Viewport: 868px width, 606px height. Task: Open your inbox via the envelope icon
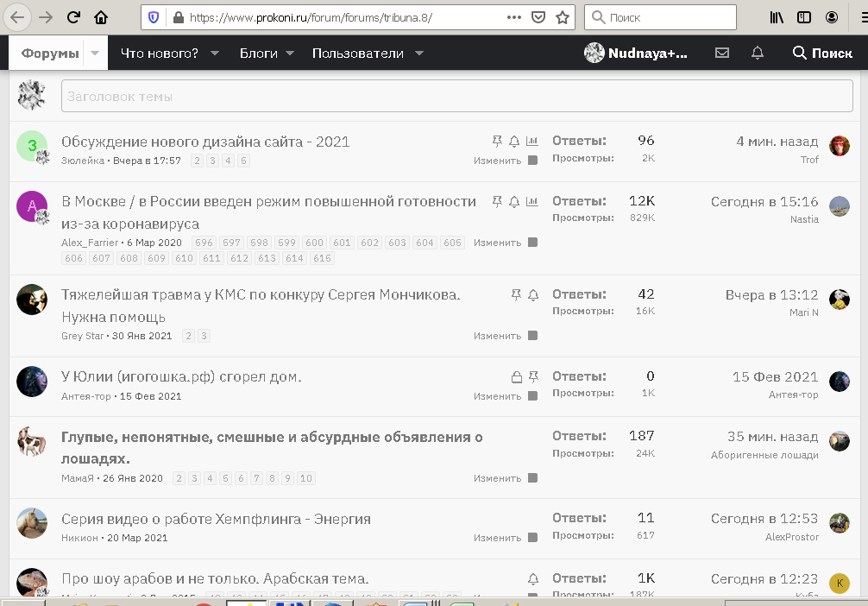[x=721, y=53]
